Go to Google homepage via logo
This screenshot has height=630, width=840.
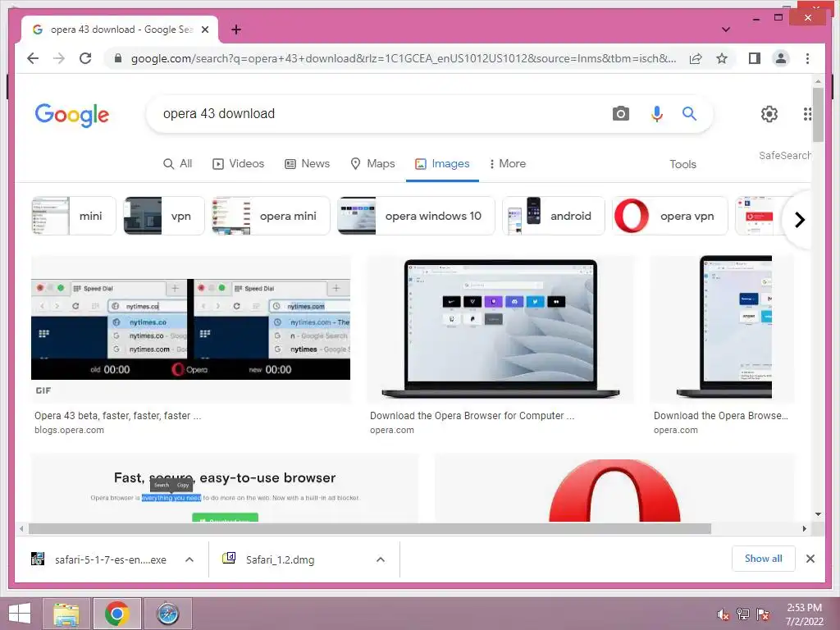[x=72, y=115]
